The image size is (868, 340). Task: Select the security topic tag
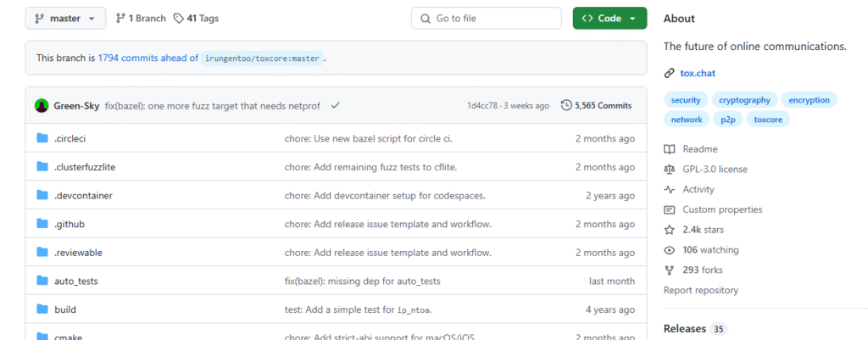click(685, 100)
